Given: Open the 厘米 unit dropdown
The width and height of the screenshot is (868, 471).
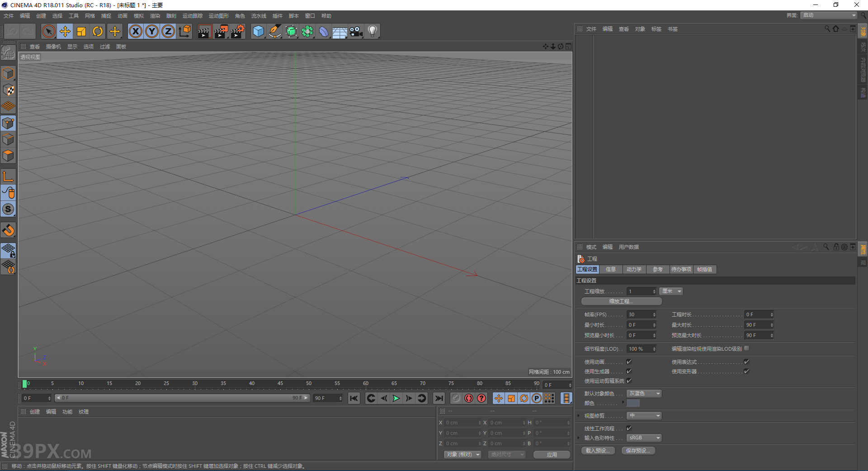Looking at the screenshot, I should (x=670, y=291).
